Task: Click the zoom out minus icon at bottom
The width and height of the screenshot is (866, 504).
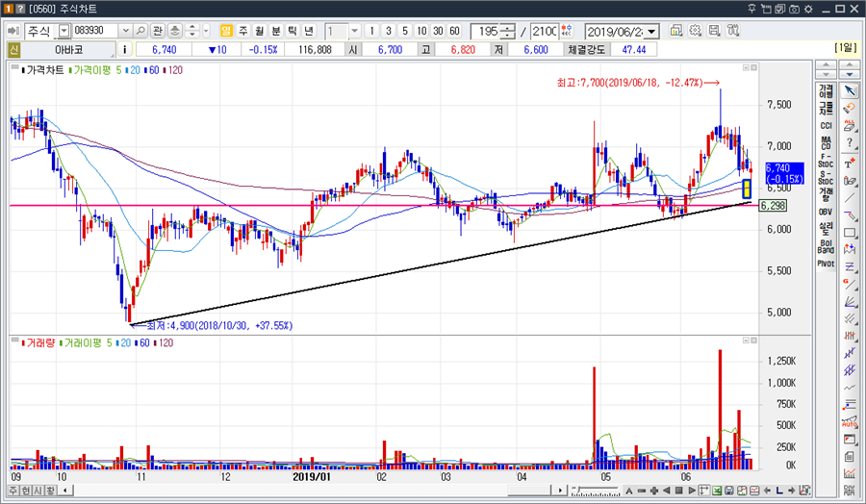Action: (x=642, y=491)
